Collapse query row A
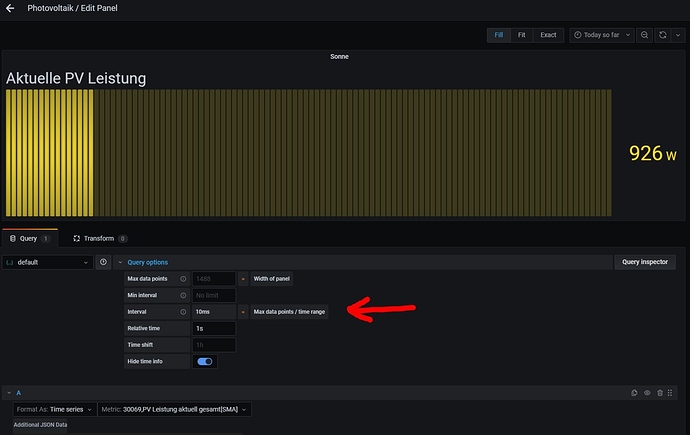Viewport: 690px width, 435px height. [9, 393]
